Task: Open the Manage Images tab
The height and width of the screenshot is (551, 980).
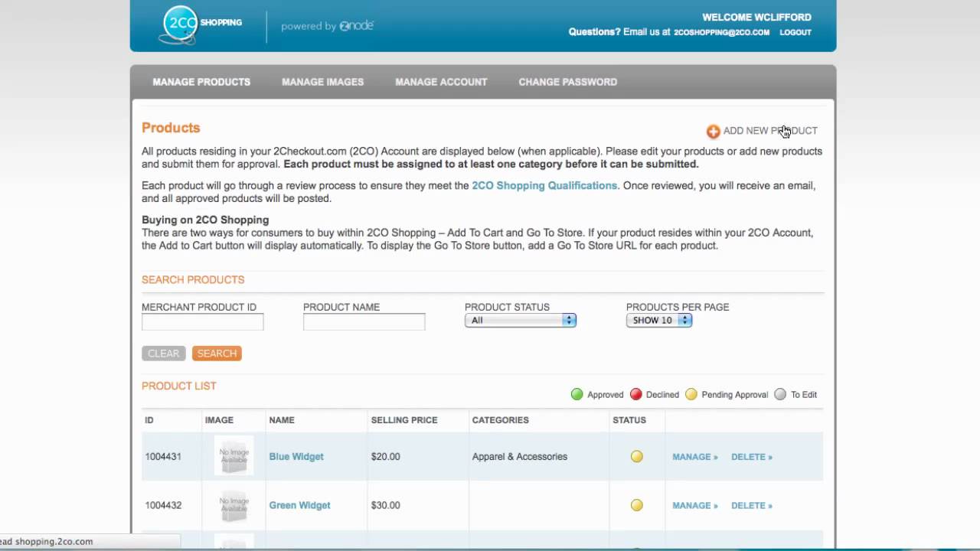Action: coord(322,82)
